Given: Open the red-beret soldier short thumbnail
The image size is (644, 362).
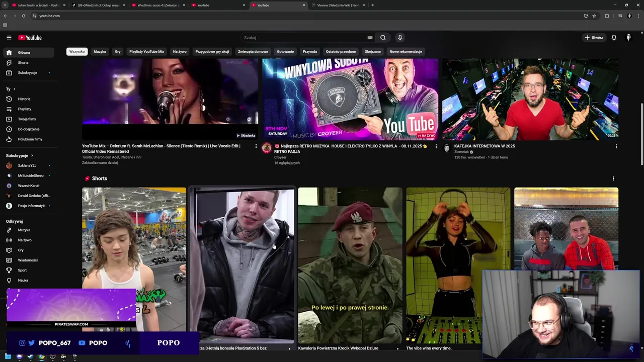Looking at the screenshot, I should [350, 265].
